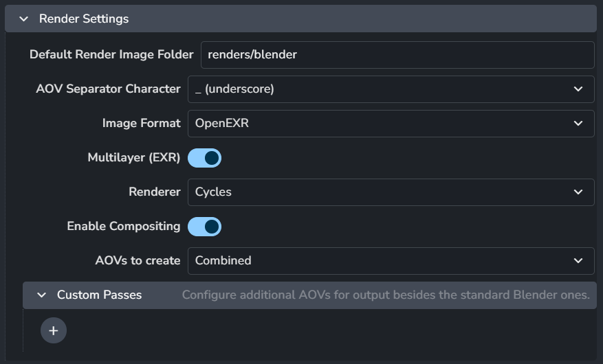
Task: Click the arrow icon in Renderer field
Action: 578,192
